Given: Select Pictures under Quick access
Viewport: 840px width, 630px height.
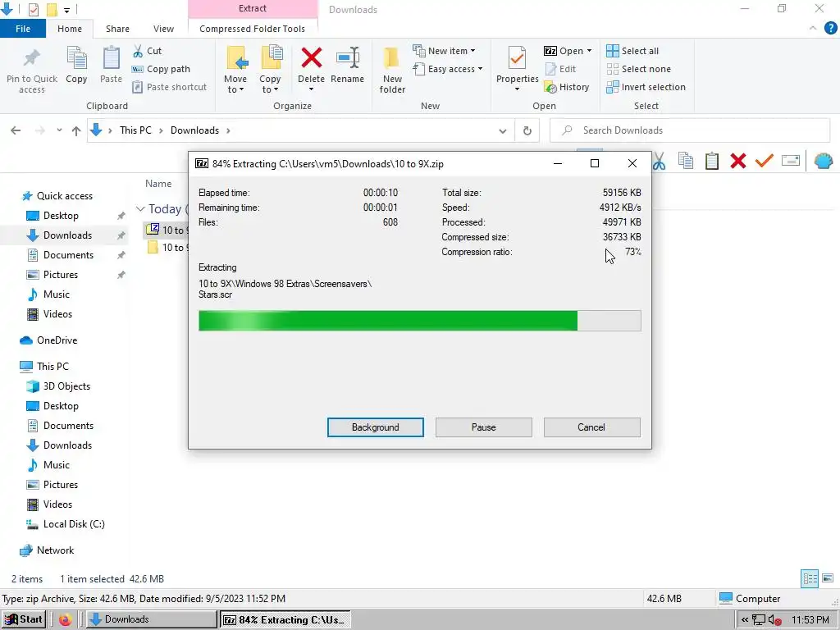Looking at the screenshot, I should point(61,275).
